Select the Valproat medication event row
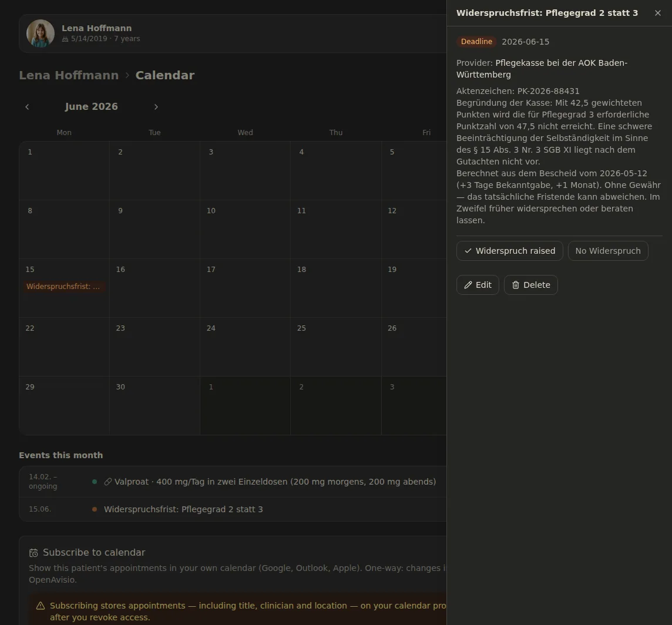Image resolution: width=672 pixels, height=625 pixels. [x=233, y=482]
